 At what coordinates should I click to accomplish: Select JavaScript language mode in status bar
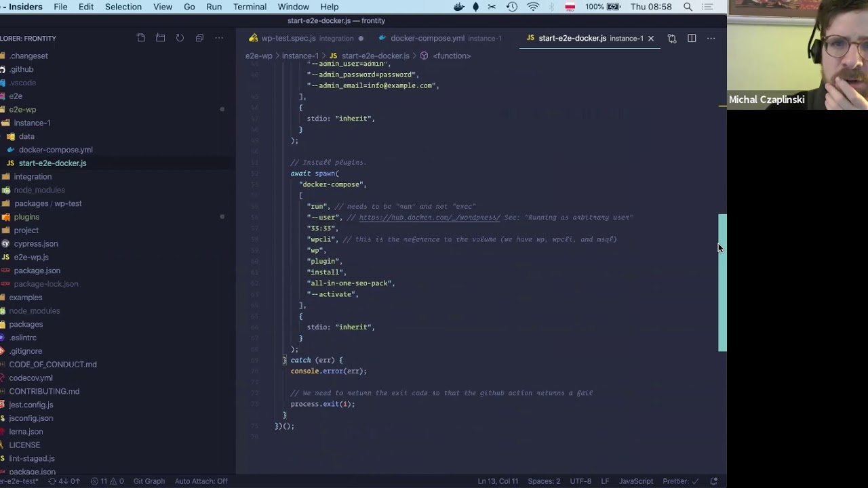(635, 481)
